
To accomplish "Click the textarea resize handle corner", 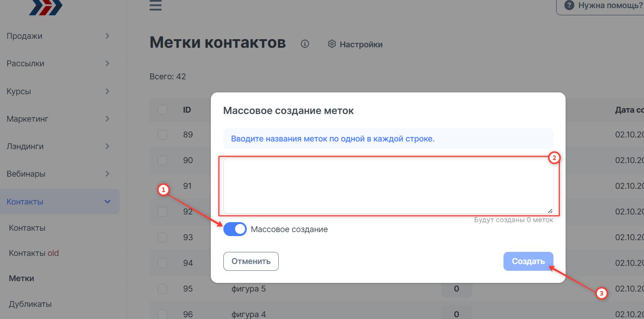I will point(549,210).
